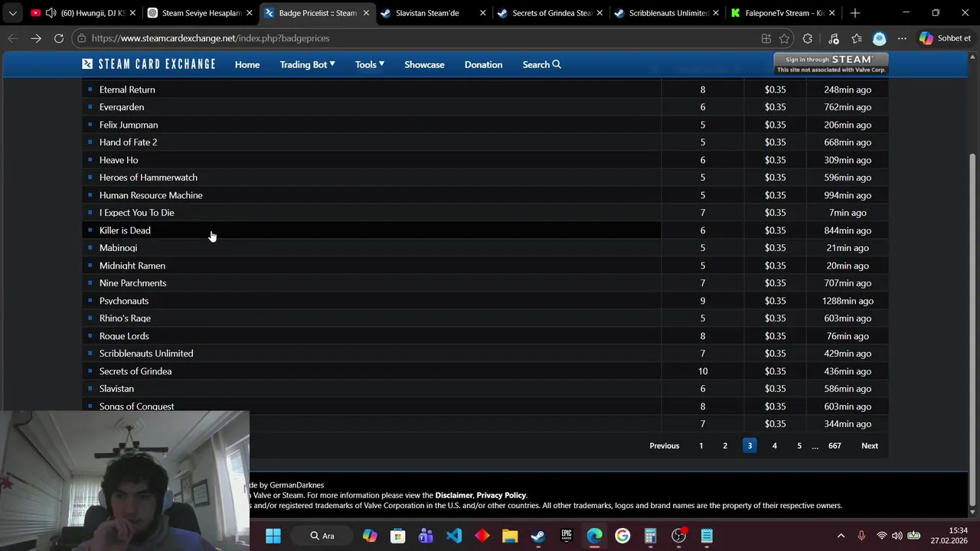The width and height of the screenshot is (980, 551).
Task: Open the clock and date in taskbar
Action: (x=949, y=536)
